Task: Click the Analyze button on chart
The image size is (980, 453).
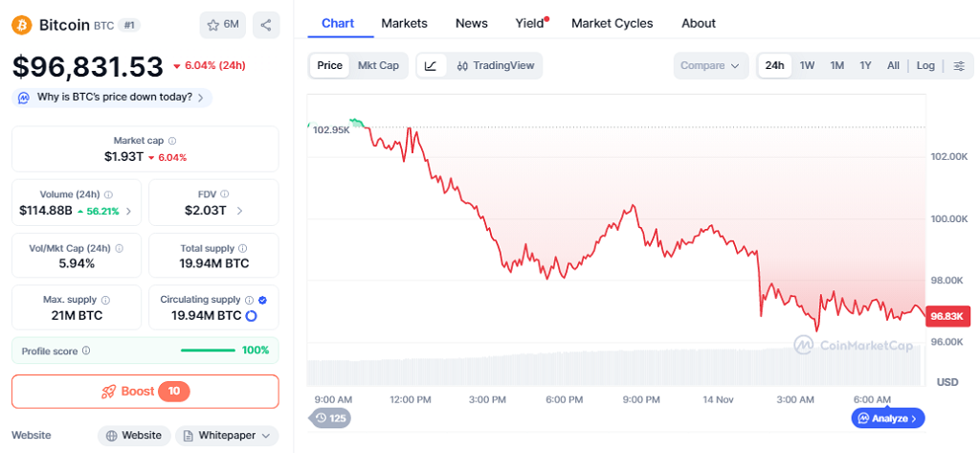Action: tap(888, 419)
